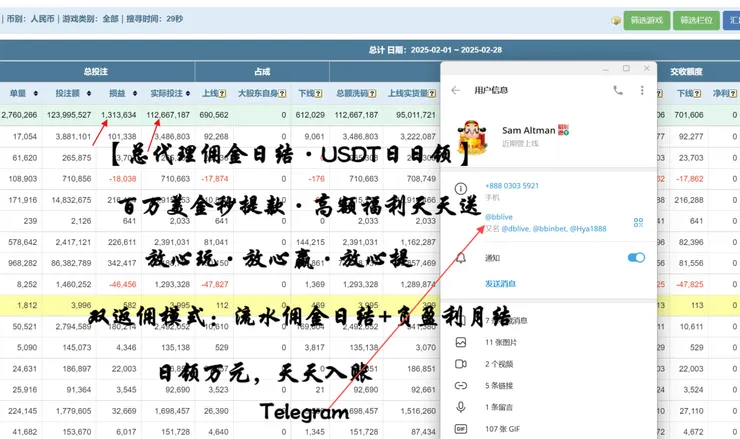
Task: Open help icon beside 大股东自身 header
Action: pos(282,93)
